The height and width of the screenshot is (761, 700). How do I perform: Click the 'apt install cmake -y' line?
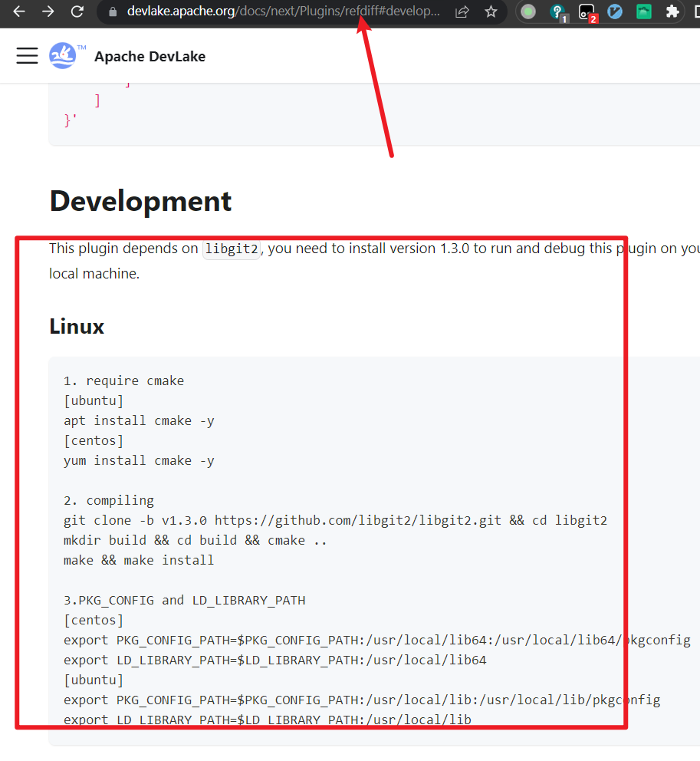click(139, 421)
